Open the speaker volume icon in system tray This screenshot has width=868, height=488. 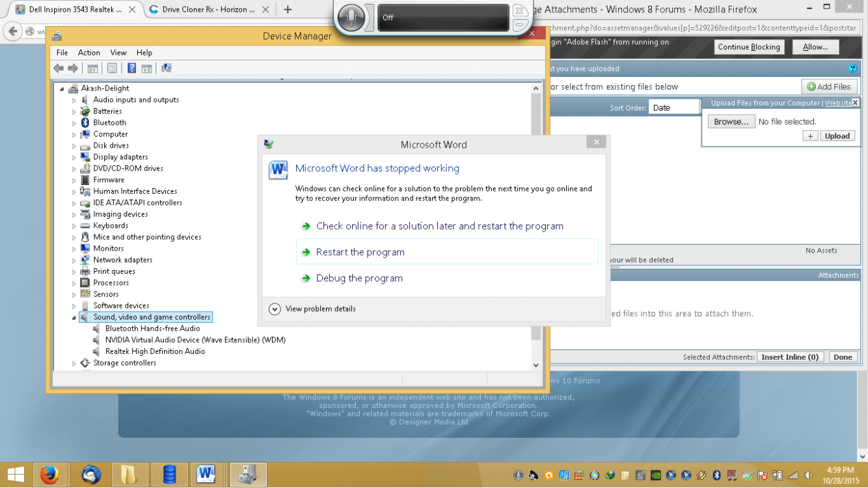808,475
